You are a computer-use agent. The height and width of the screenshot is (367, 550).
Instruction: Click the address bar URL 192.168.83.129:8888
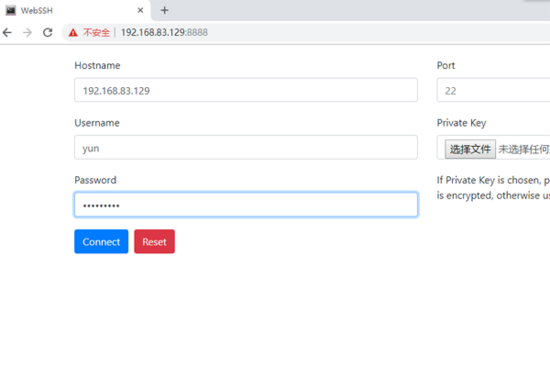tap(164, 33)
